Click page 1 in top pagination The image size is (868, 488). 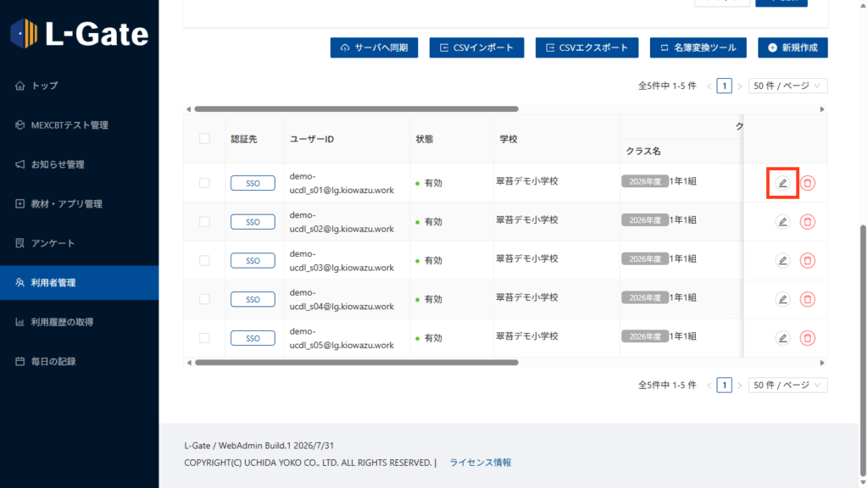pos(724,86)
